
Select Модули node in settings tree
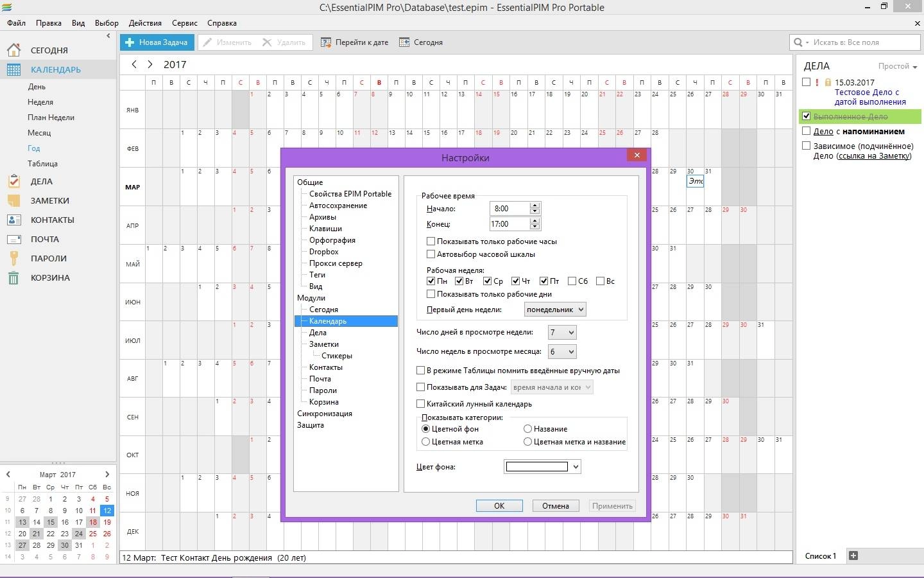[311, 298]
